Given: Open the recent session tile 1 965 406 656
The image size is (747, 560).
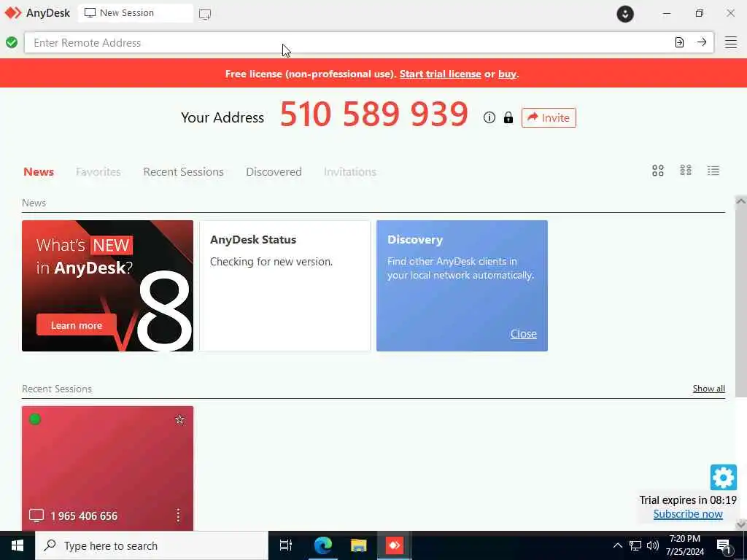Looking at the screenshot, I should (108, 468).
